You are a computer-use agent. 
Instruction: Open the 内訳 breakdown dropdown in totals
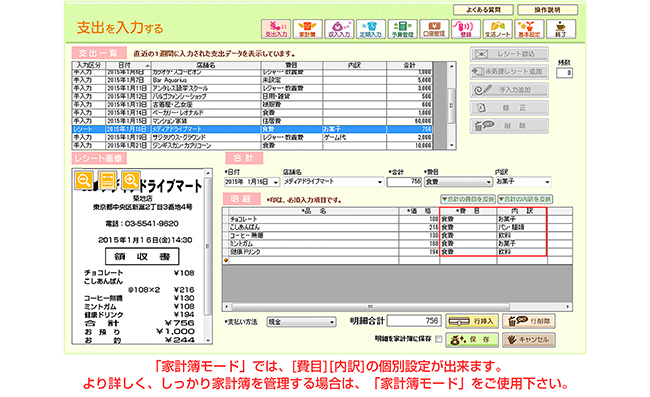click(x=547, y=182)
